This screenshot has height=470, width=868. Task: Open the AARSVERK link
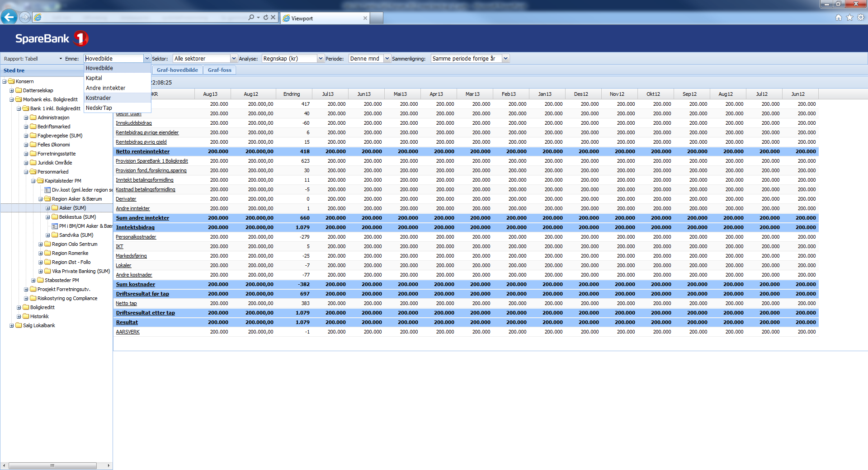pyautogui.click(x=128, y=332)
